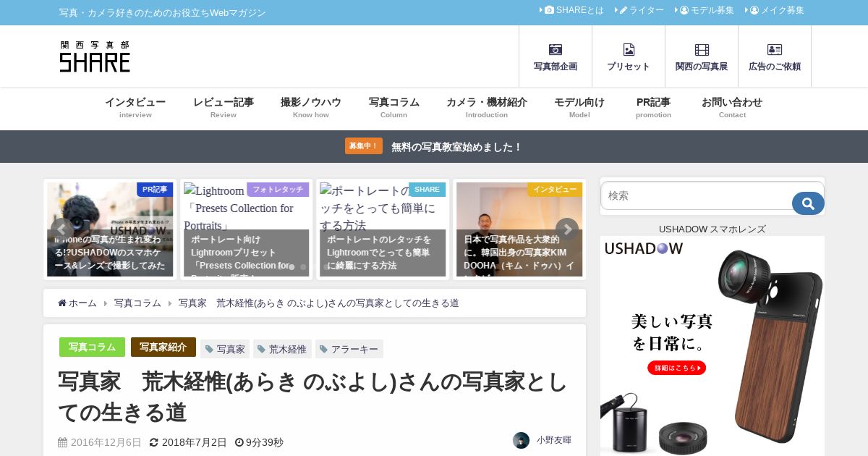Screen dimensions: 868x456
Task: Click the author avatar beside 小野友暉
Action: tap(521, 440)
